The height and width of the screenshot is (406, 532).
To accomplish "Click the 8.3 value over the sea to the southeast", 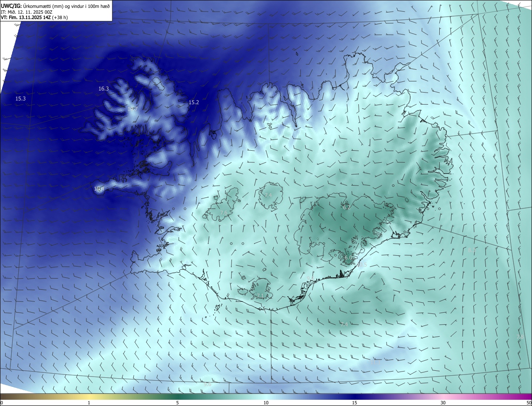I will coord(472,250).
